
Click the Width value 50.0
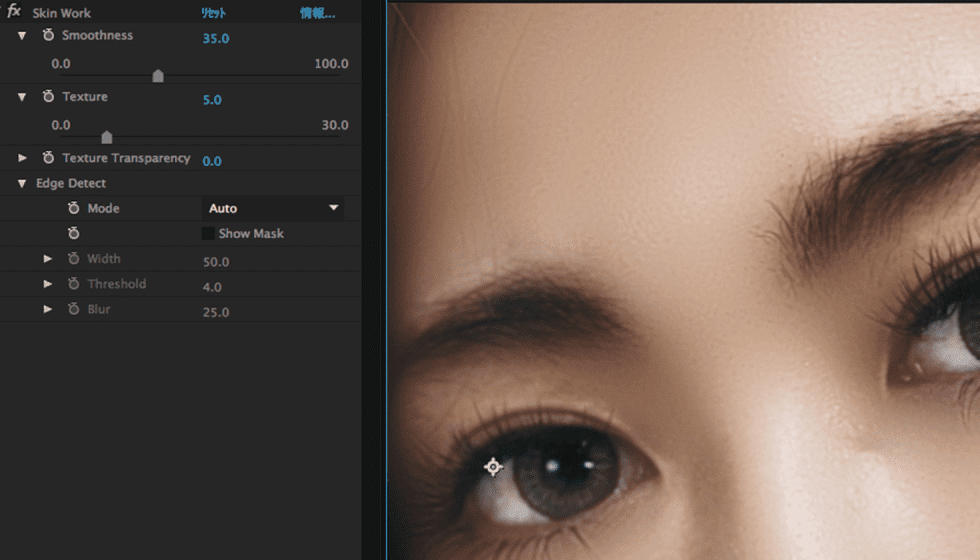[216, 262]
